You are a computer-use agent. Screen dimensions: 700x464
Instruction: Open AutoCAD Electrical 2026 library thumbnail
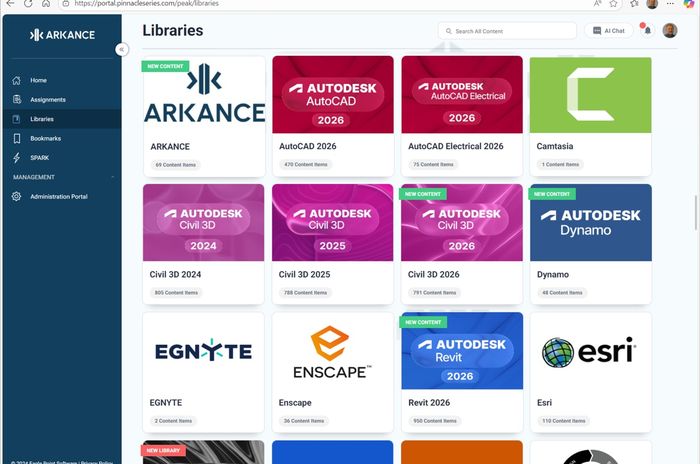[x=462, y=95]
